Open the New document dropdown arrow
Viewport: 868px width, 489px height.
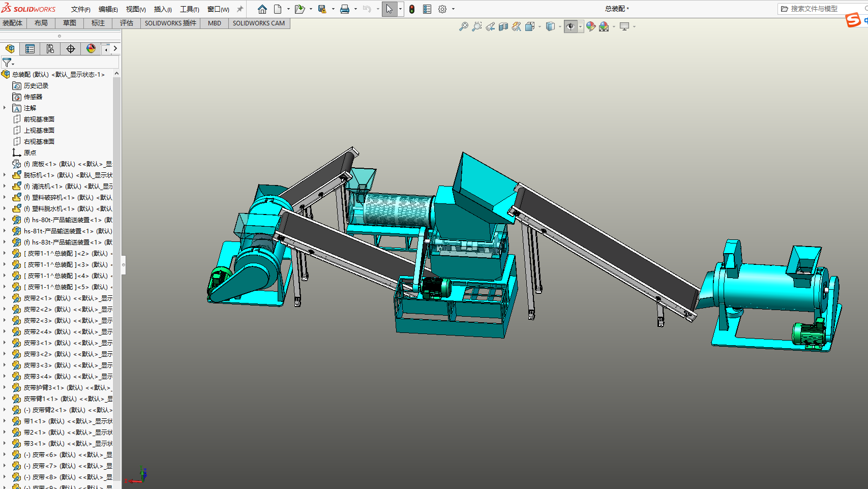pyautogui.click(x=288, y=9)
